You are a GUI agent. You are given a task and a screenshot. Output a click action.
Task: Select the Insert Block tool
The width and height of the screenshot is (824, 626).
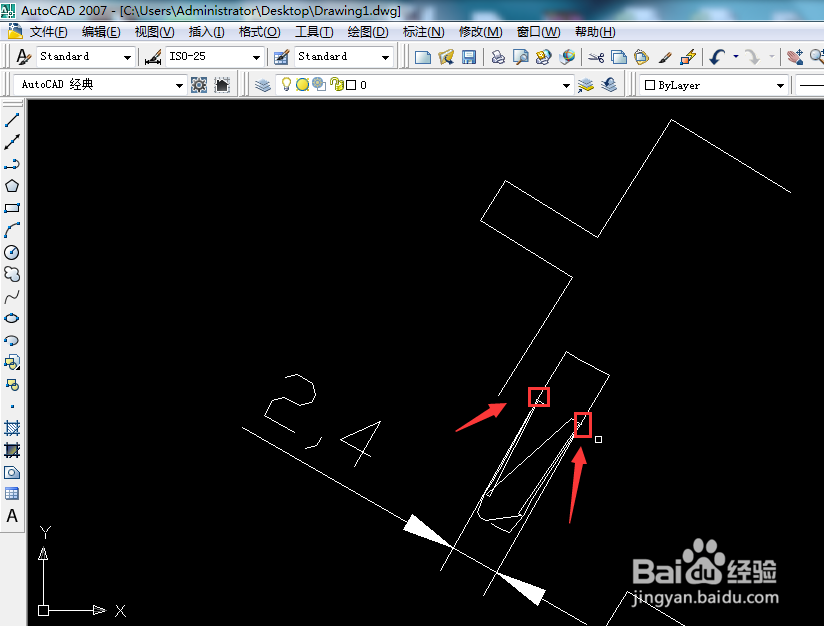tap(12, 362)
